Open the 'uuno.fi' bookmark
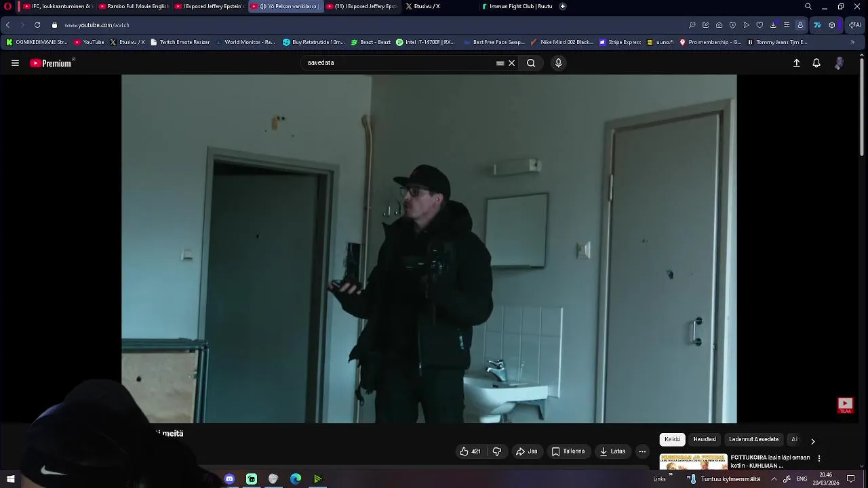This screenshot has height=488, width=868. click(660, 42)
